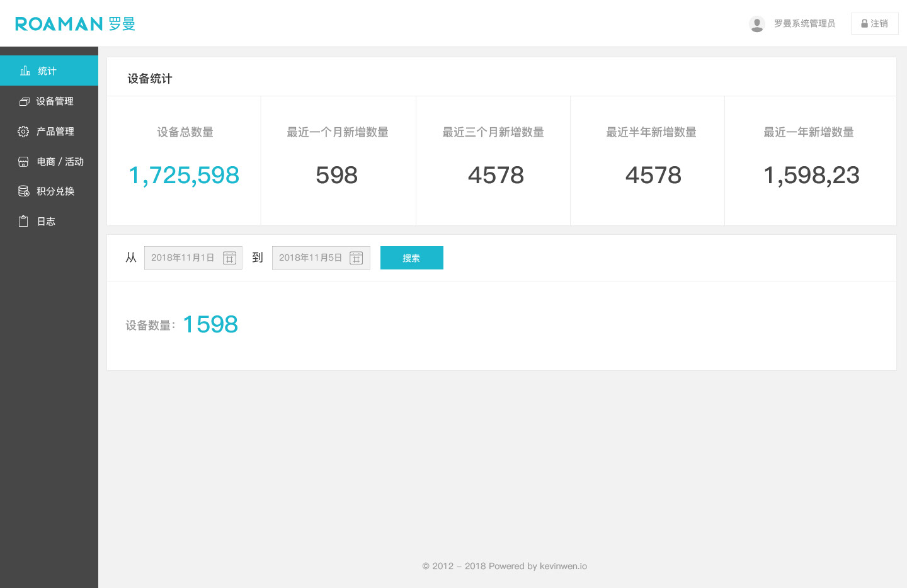Open the start date calendar picker icon
This screenshot has width=907, height=588.
tap(230, 258)
